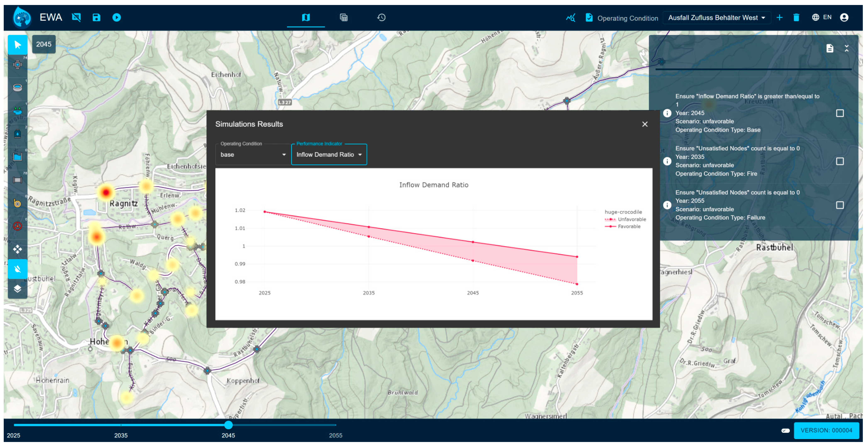Click the 2045 year slider handle

click(x=228, y=425)
